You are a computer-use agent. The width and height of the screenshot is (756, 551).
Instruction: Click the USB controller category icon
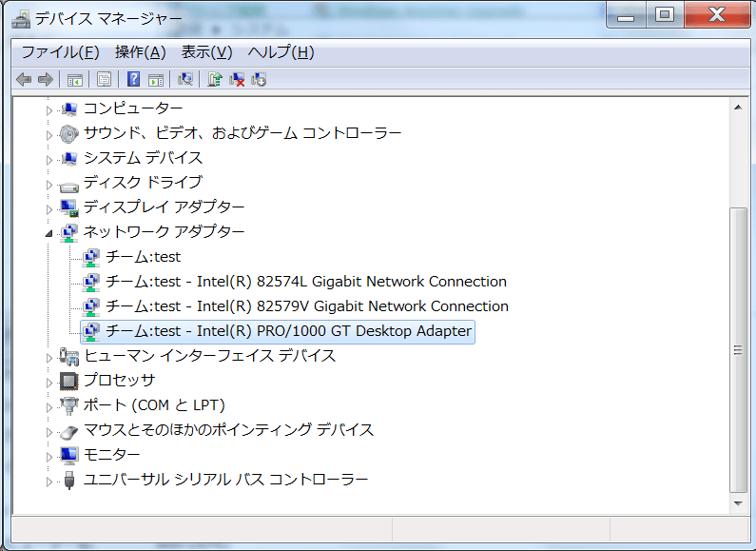69,480
